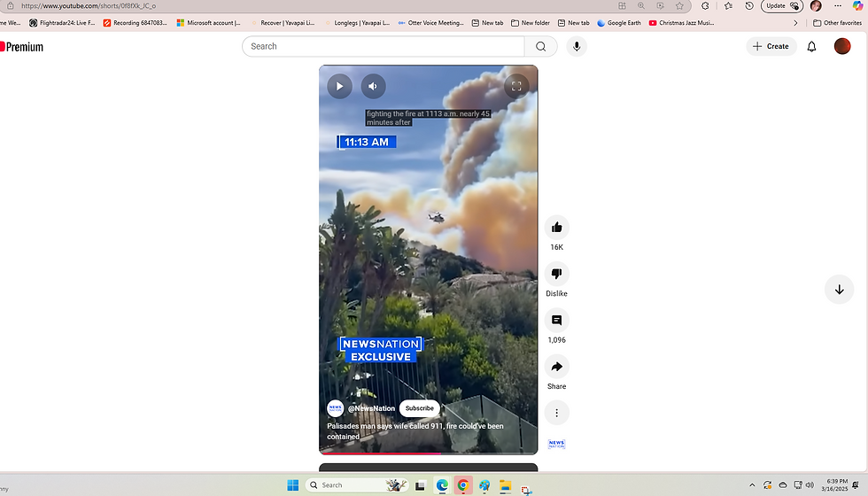The image size is (868, 496).
Task: Go to YouTube Premium home logo
Action: [x=21, y=47]
